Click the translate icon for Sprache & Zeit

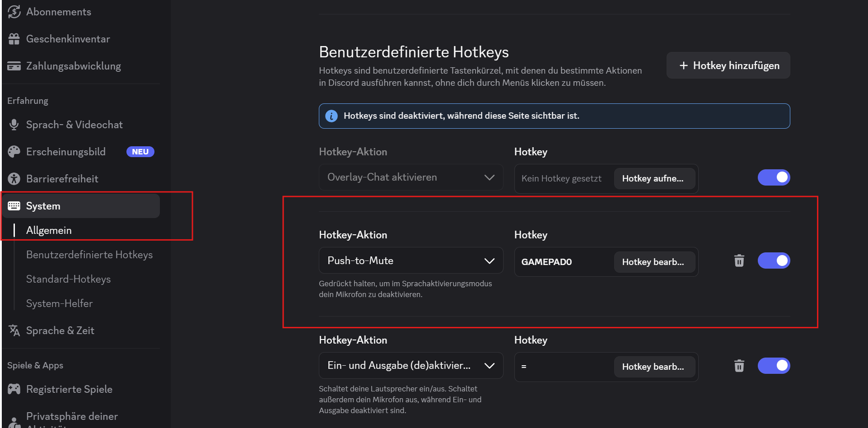click(14, 330)
